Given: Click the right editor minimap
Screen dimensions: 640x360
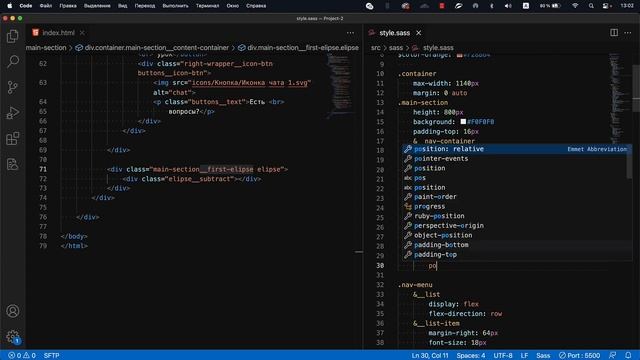Looking at the screenshot, I should (617, 98).
